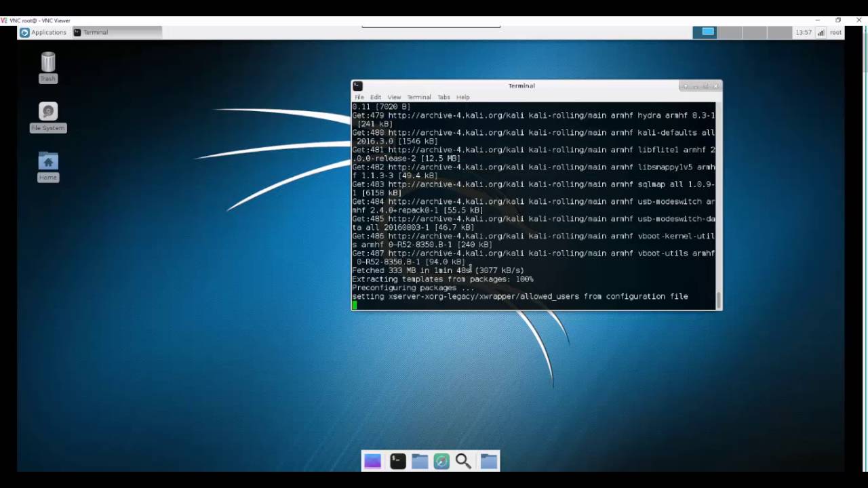Open the Tabs menu in Terminal
Viewport: 868px width, 488px height.
(x=443, y=97)
